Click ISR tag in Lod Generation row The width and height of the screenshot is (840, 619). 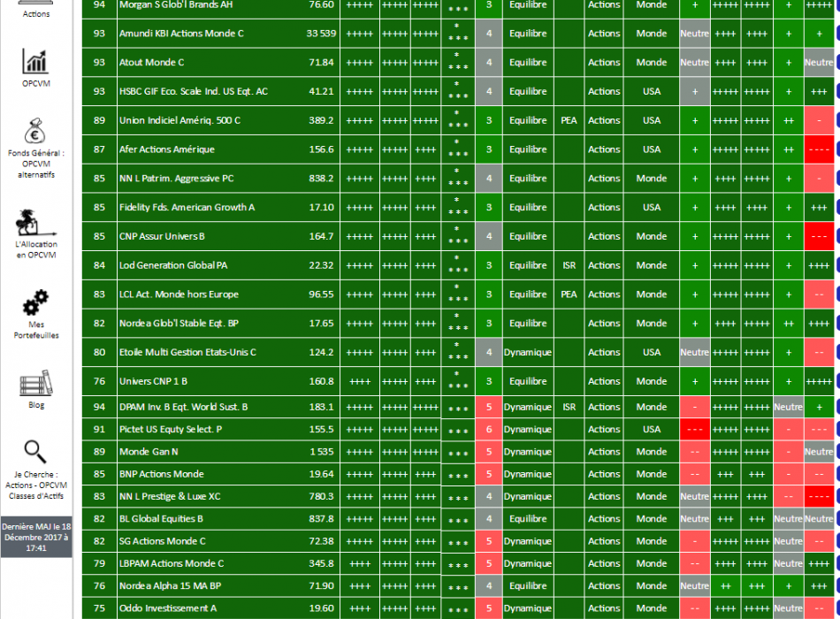569,264
